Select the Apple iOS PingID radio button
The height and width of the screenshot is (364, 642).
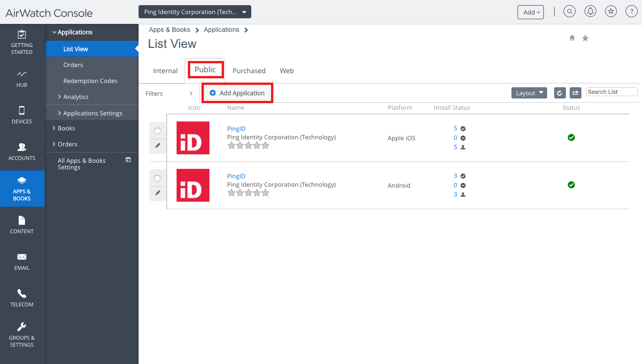(157, 131)
